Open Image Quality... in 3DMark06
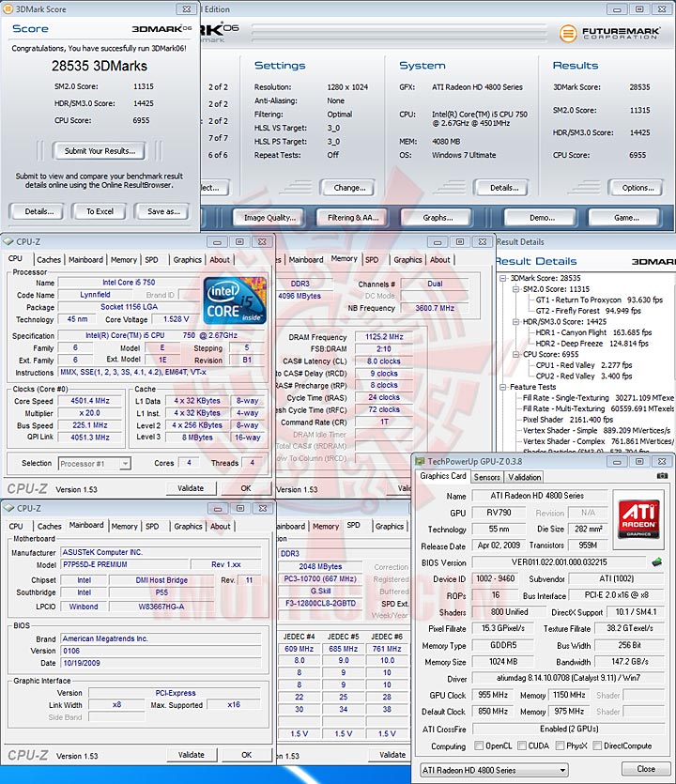 click(269, 218)
